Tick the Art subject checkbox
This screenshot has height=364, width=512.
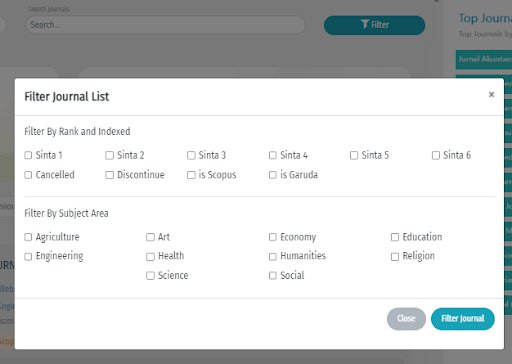pyautogui.click(x=150, y=237)
